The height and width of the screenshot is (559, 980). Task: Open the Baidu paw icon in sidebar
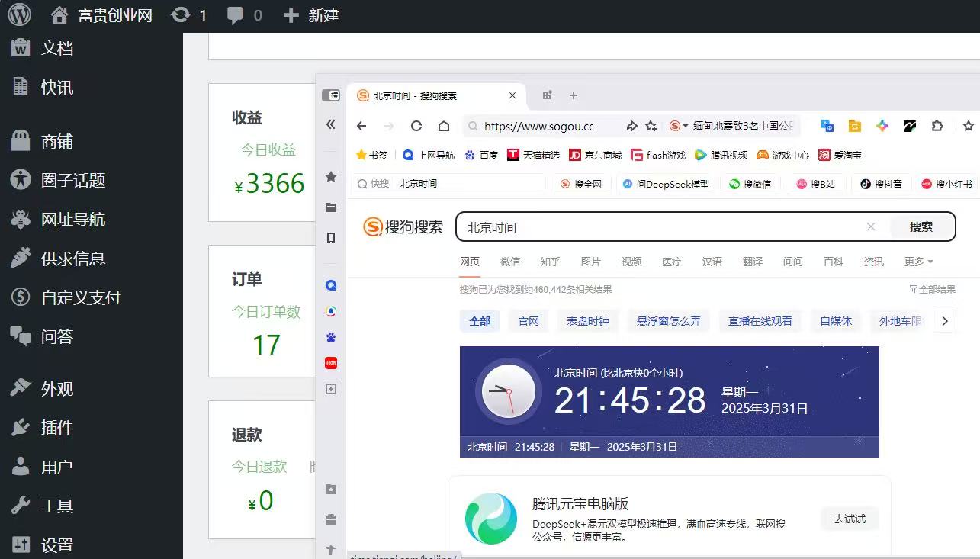331,337
